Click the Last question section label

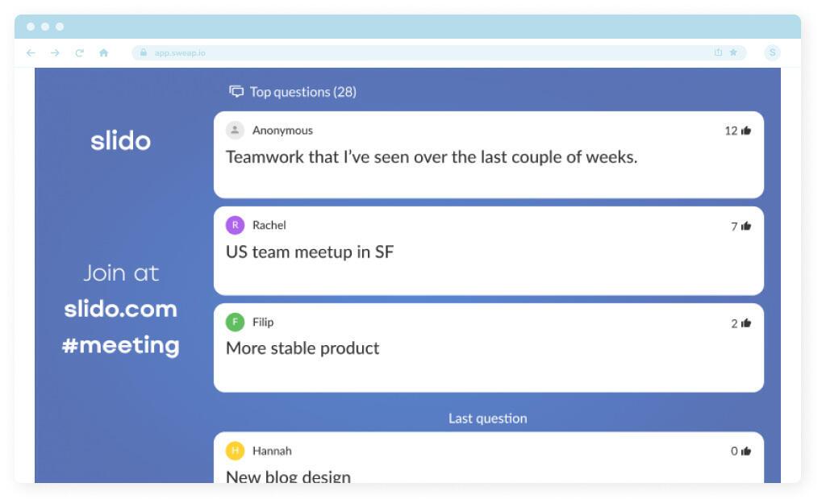(487, 419)
